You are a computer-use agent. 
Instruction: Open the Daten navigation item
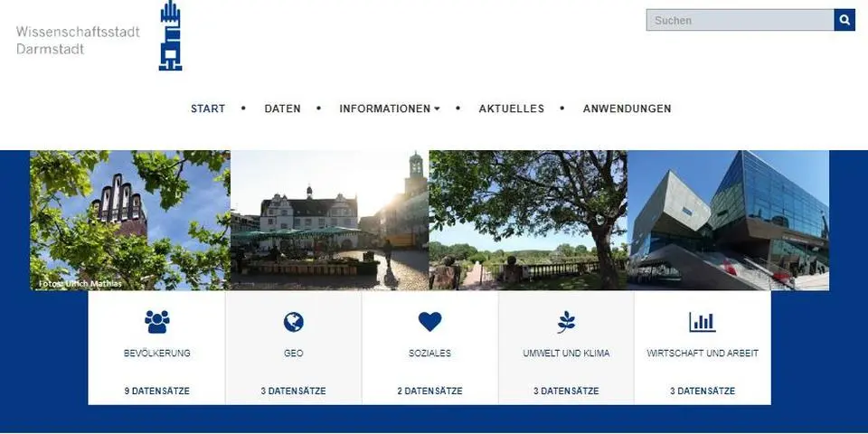coord(282,108)
